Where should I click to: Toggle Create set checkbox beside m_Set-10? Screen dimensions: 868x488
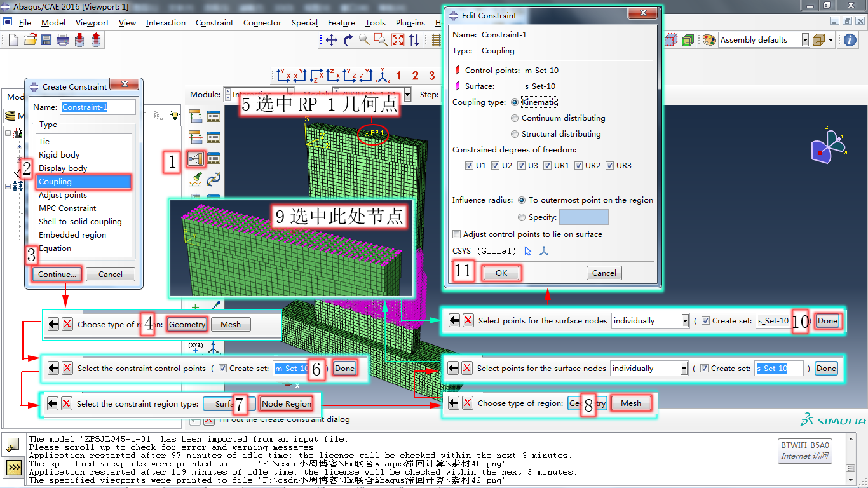[x=222, y=368]
